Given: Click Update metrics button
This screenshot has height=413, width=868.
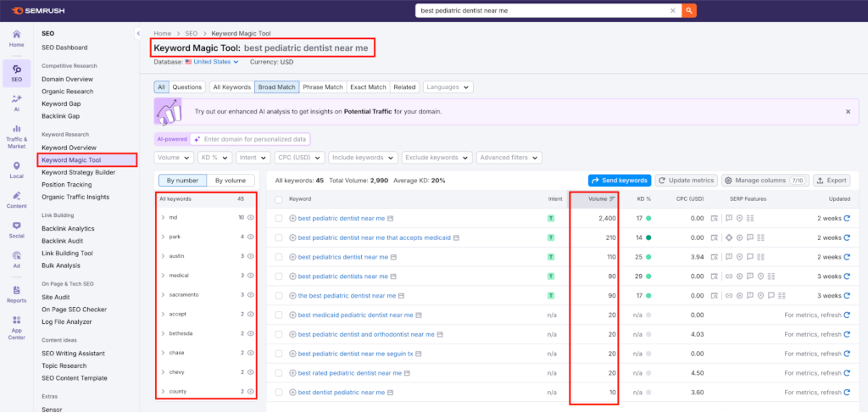Looking at the screenshot, I should click(687, 180).
